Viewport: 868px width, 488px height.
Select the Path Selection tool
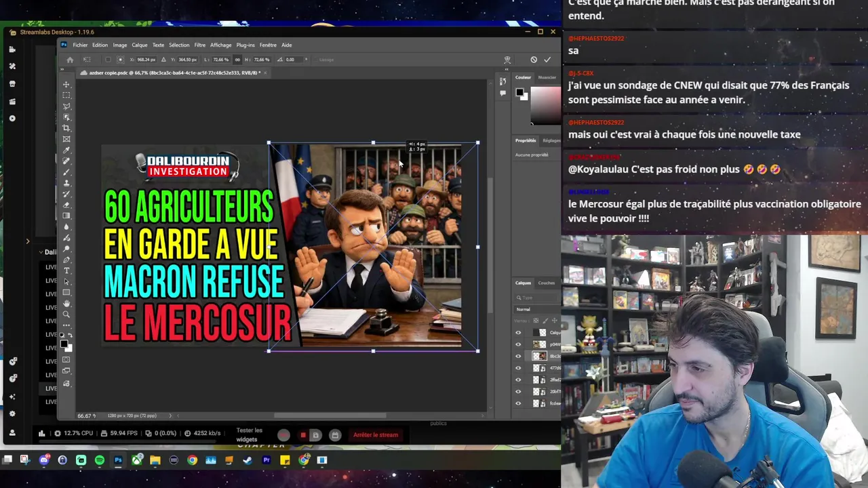pos(66,281)
